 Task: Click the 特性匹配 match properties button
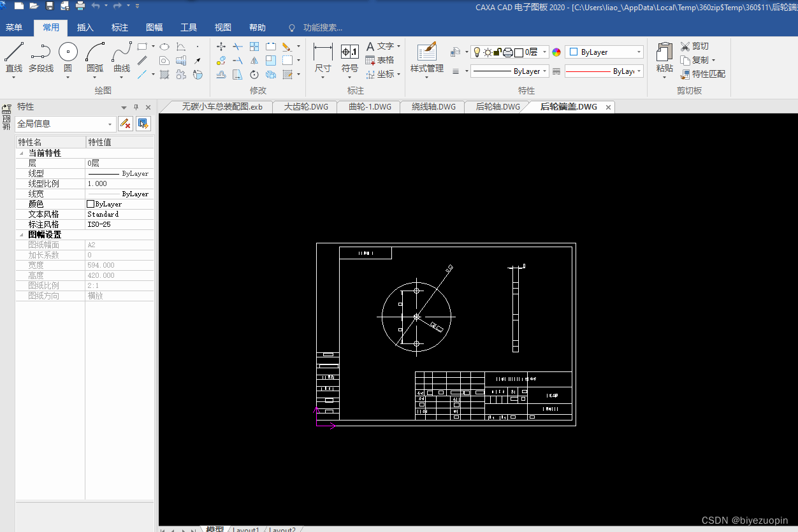pyautogui.click(x=703, y=74)
